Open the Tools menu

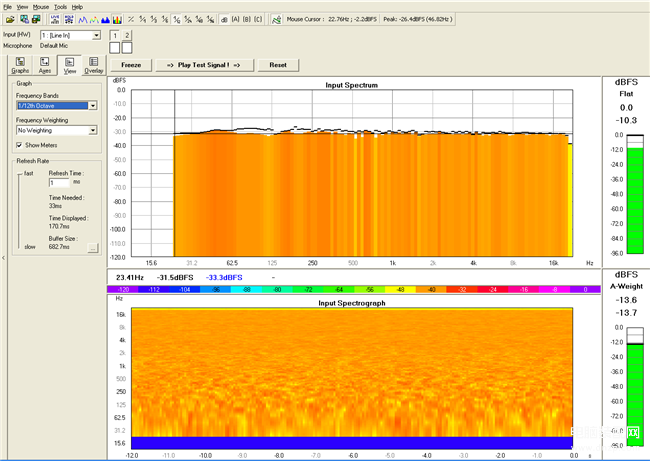60,7
